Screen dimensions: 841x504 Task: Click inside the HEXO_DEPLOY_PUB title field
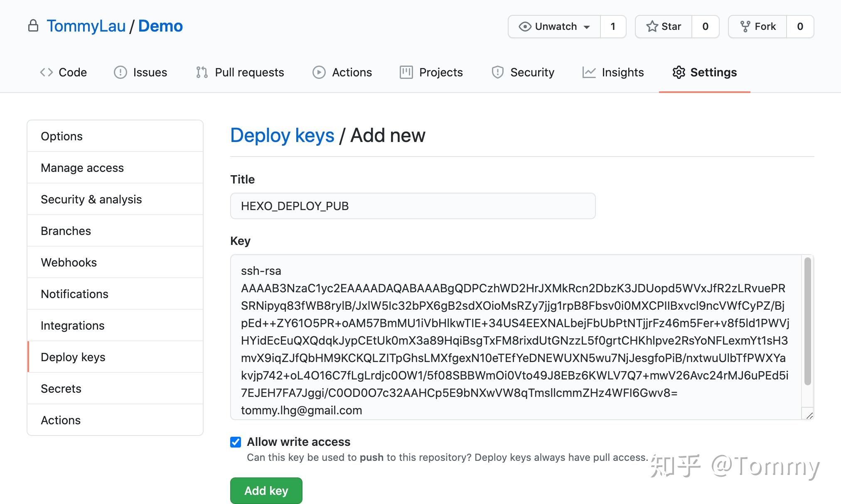click(x=413, y=206)
